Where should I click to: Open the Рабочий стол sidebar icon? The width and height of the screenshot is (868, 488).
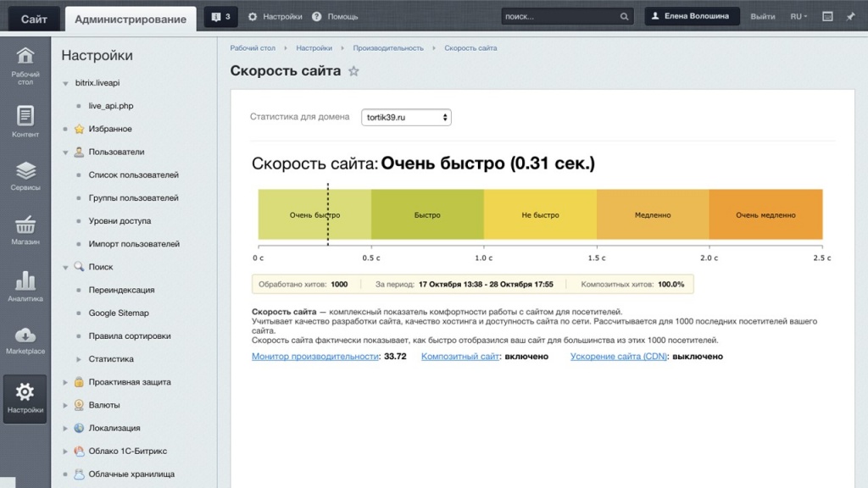25,65
